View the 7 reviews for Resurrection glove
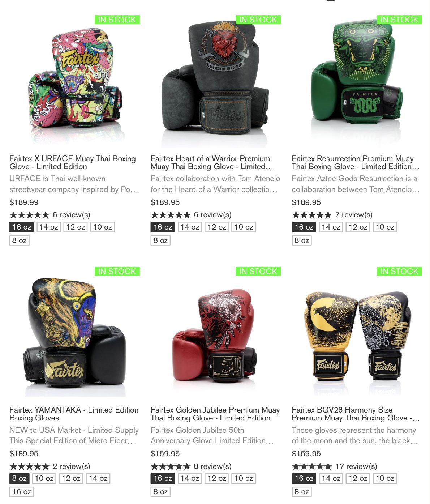430x504 pixels. click(354, 215)
